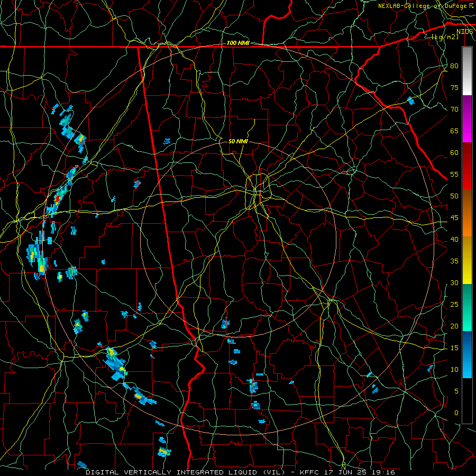Select the 80 value on the VIL scale

(454, 66)
